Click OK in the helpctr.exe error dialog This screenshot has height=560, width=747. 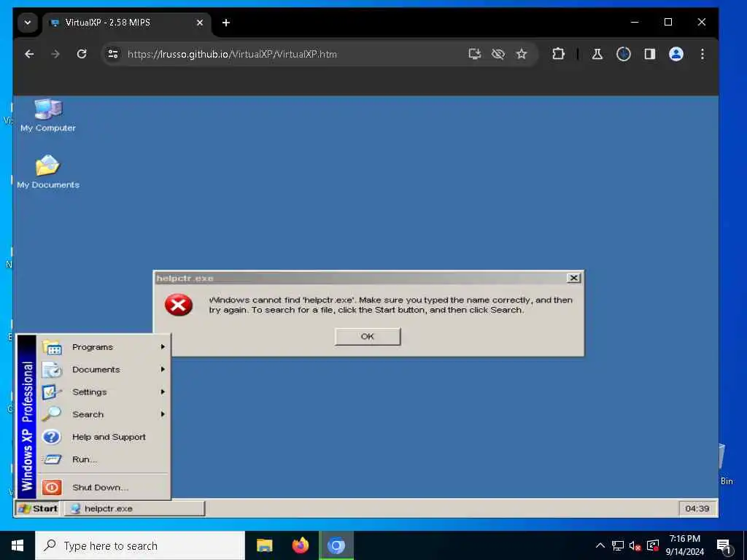tap(368, 336)
